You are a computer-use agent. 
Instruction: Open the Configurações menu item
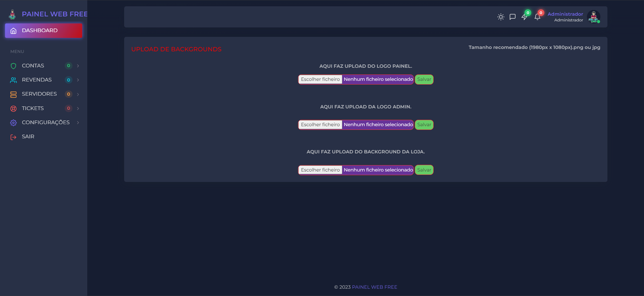click(x=44, y=123)
